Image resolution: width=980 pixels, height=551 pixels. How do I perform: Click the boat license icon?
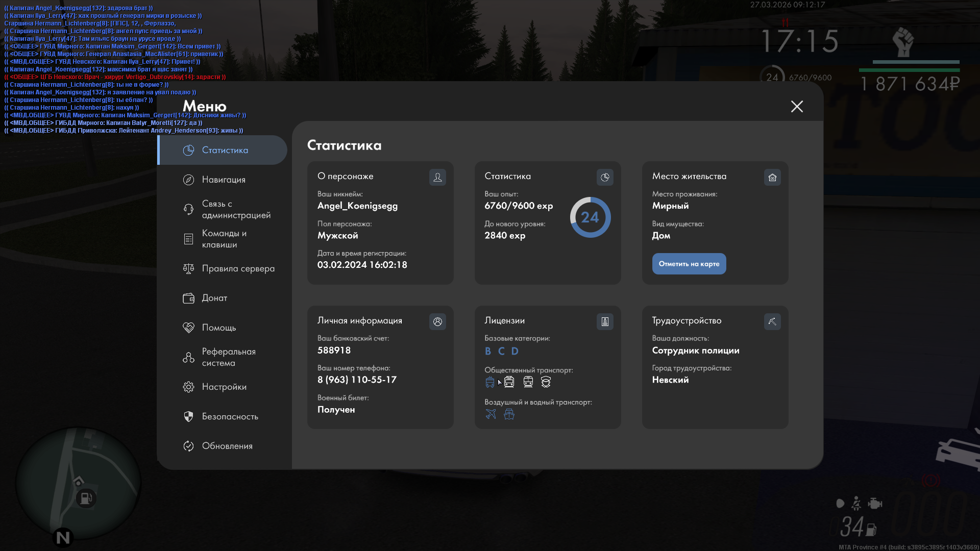[x=509, y=414]
